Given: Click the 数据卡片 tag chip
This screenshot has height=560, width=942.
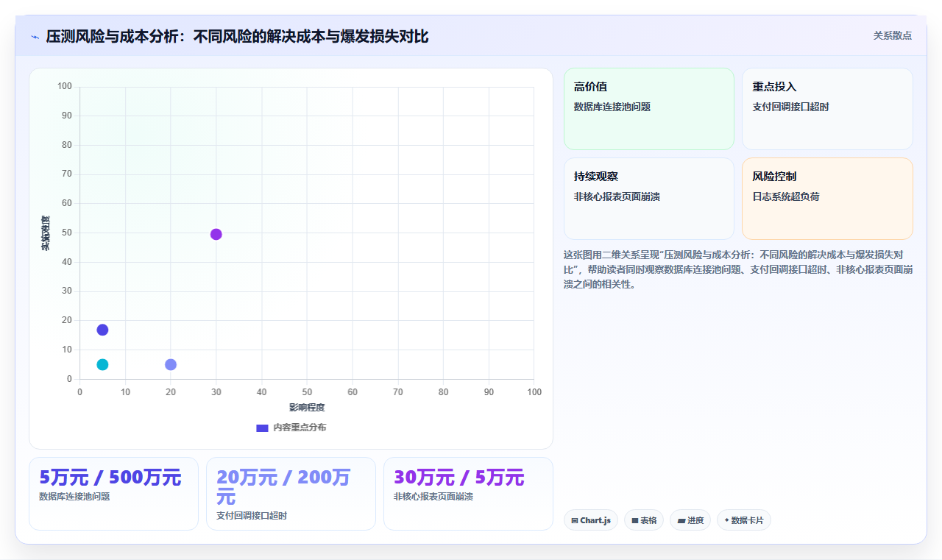Looking at the screenshot, I should tap(744, 520).
